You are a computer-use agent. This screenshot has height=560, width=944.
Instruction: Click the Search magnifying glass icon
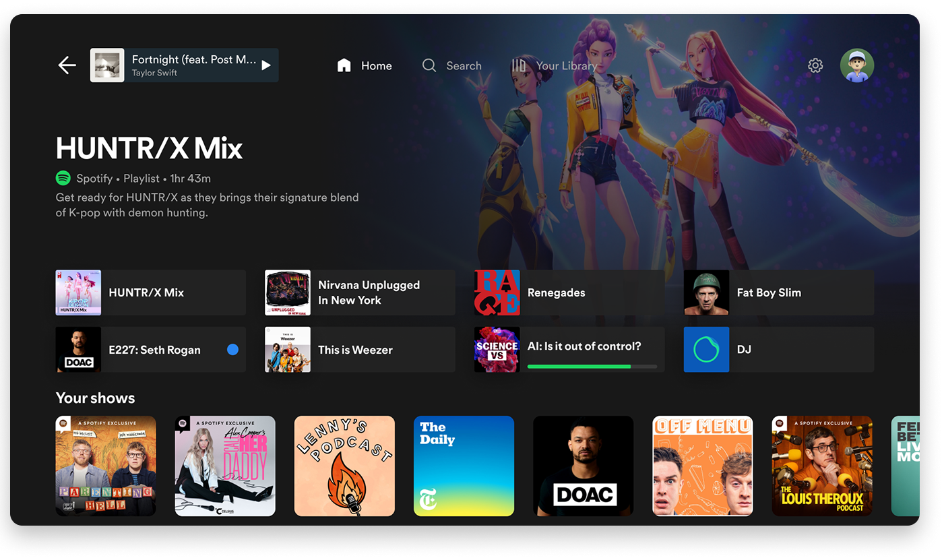coord(429,65)
